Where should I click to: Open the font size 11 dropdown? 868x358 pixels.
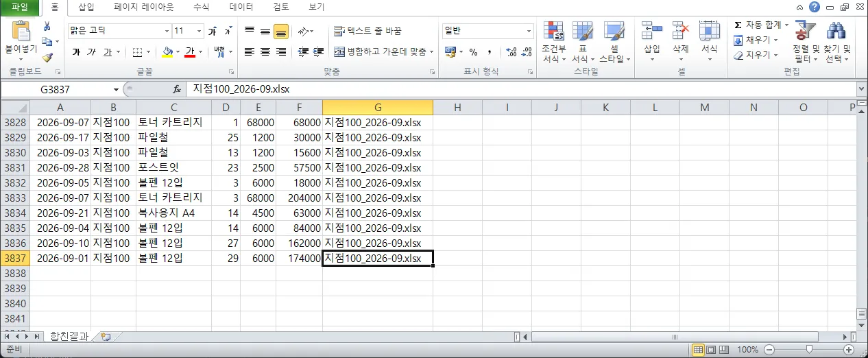pyautogui.click(x=200, y=32)
